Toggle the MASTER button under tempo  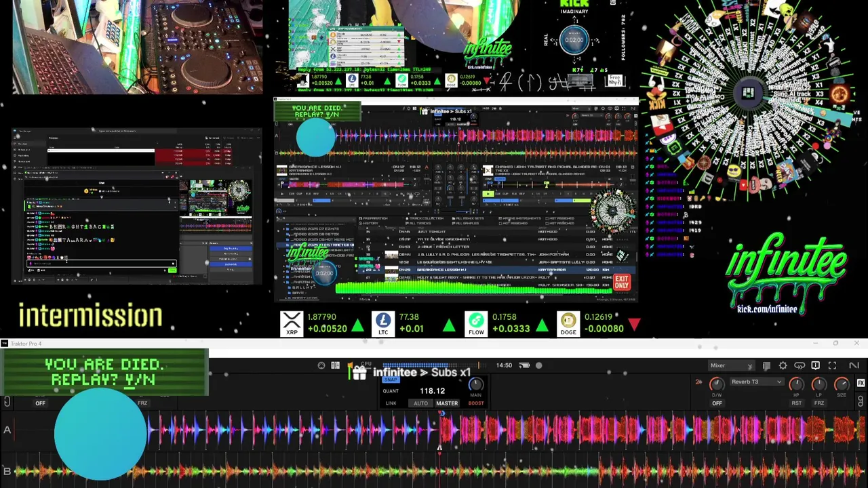coord(447,403)
